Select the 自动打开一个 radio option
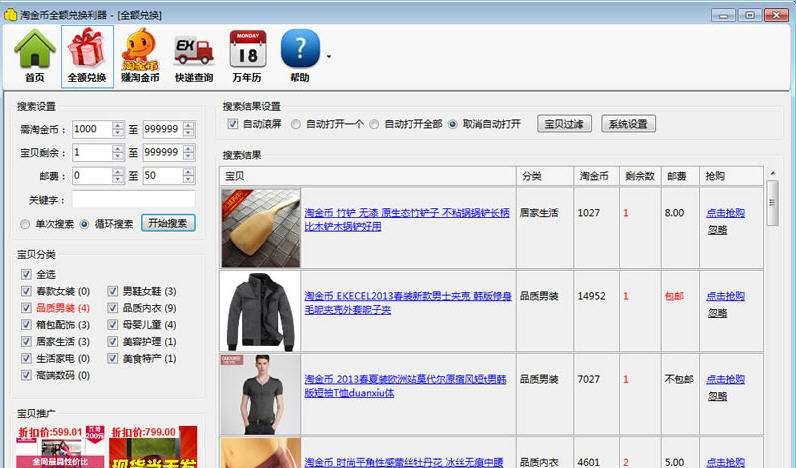This screenshot has height=468, width=796. pos(295,124)
